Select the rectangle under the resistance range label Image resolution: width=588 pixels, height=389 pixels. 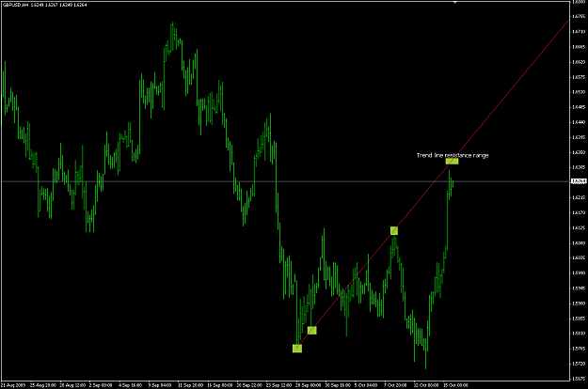tap(452, 162)
